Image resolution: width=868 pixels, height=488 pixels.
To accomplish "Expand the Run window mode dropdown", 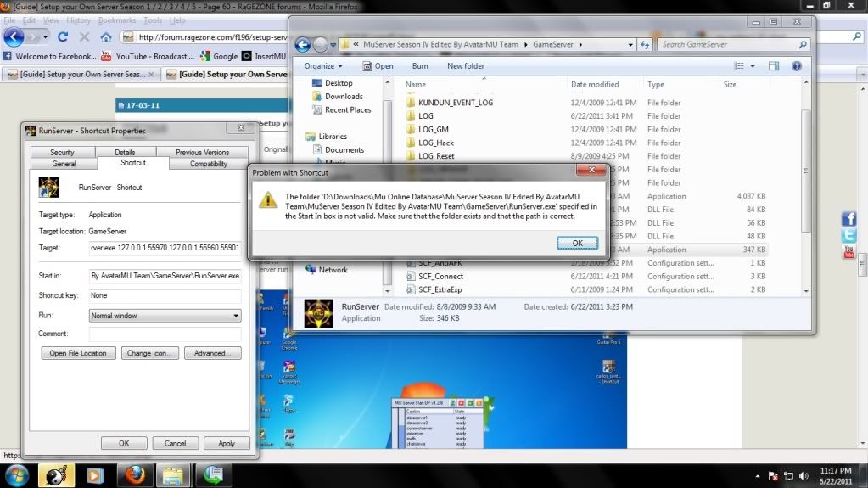I will 235,316.
